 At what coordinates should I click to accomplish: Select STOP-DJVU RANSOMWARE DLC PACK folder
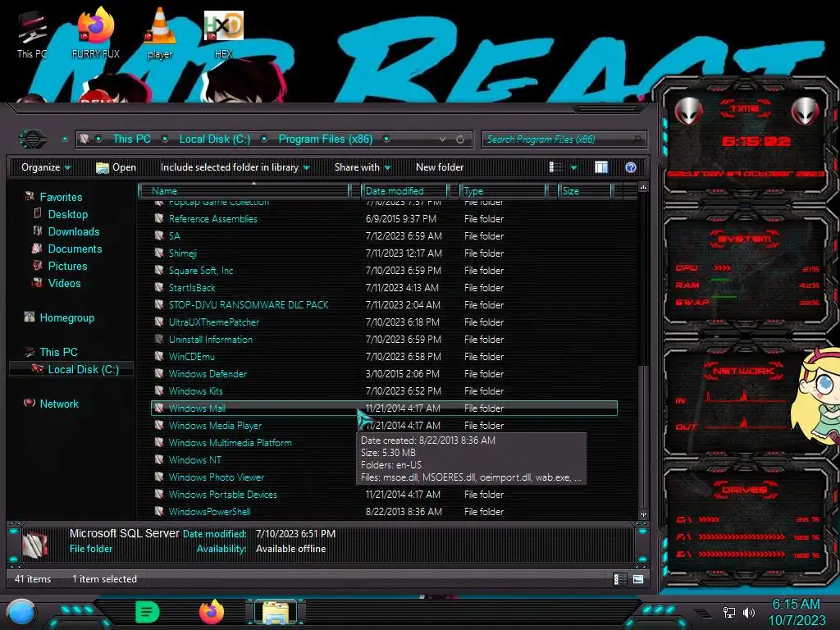coord(249,305)
